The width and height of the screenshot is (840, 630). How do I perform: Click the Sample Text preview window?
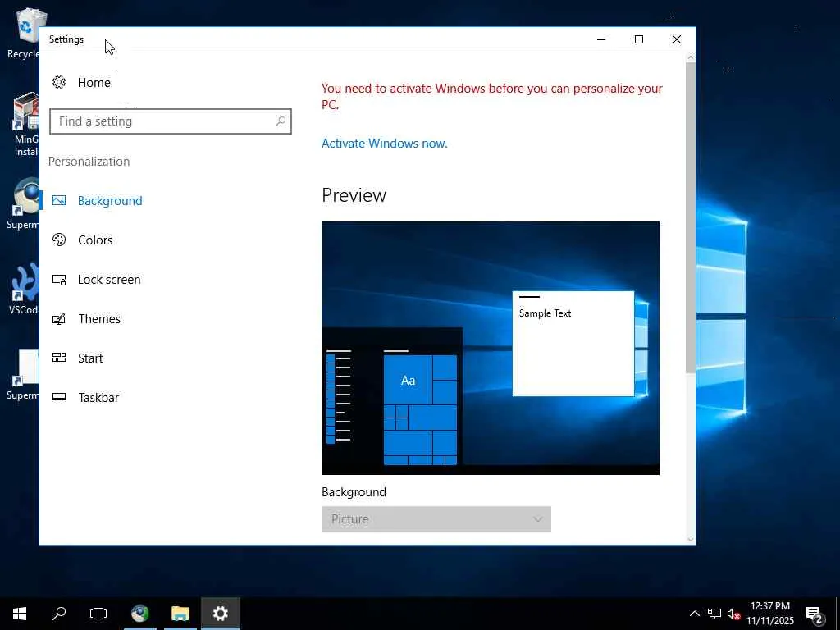click(573, 344)
